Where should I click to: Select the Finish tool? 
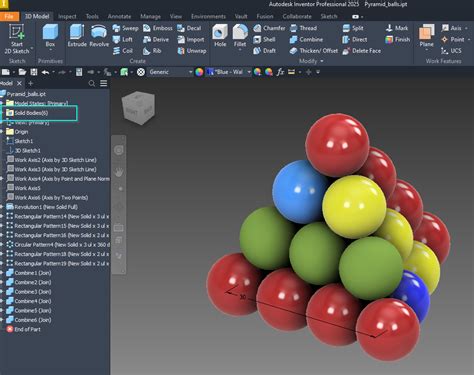398,40
